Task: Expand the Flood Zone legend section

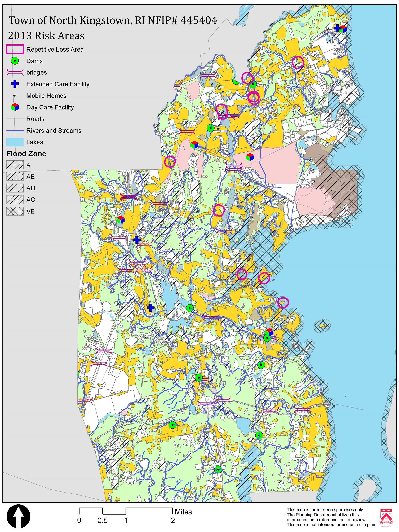Action: point(26,154)
